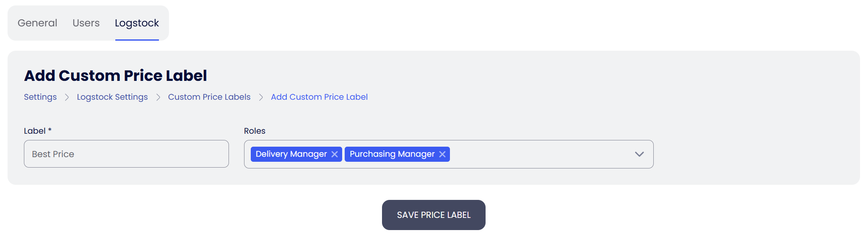The image size is (868, 233).
Task: Navigate to Logstock Settings breadcrumb link
Action: (112, 97)
